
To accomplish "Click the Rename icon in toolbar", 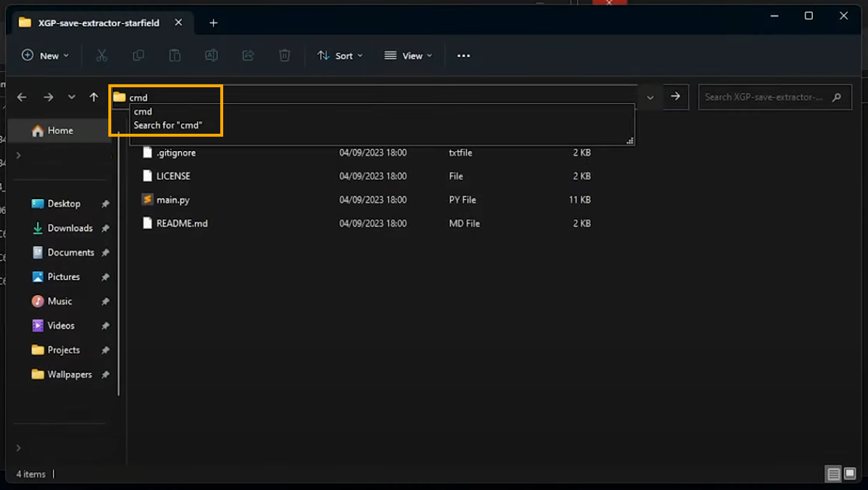I will point(212,55).
